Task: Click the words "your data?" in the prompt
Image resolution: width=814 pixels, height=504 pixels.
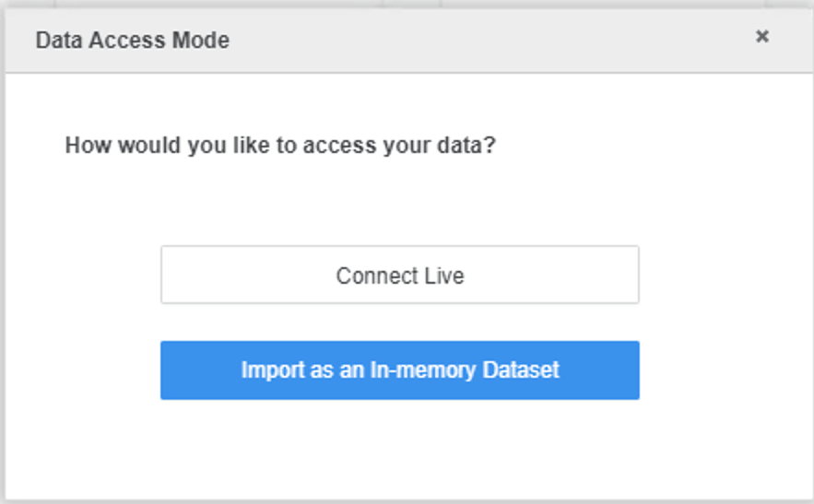Action: pos(439,146)
